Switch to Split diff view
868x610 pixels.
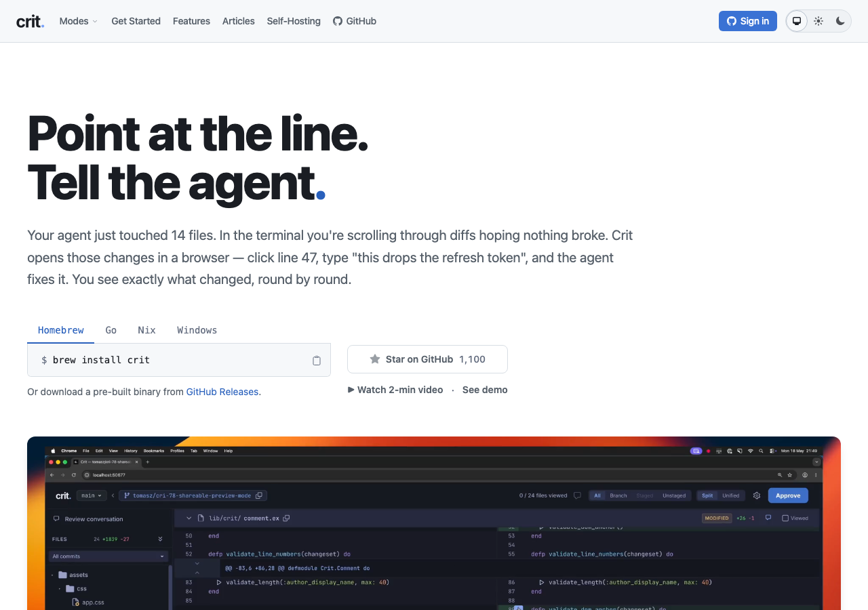coord(707,495)
